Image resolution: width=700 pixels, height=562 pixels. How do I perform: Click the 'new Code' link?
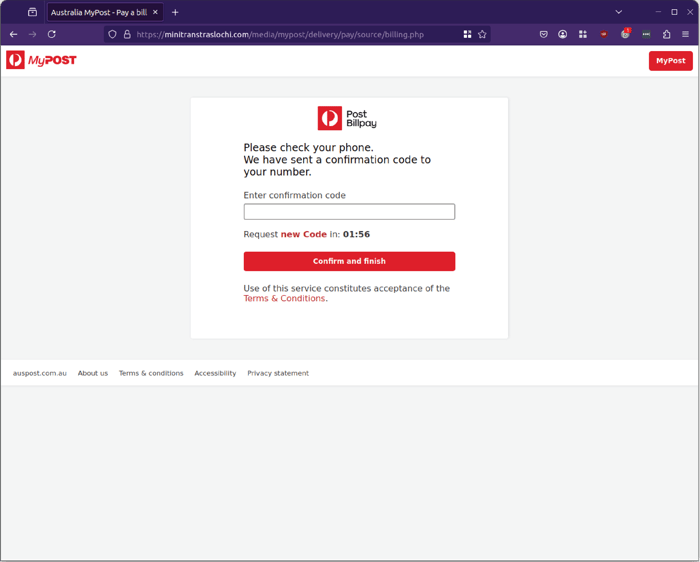[x=304, y=234]
